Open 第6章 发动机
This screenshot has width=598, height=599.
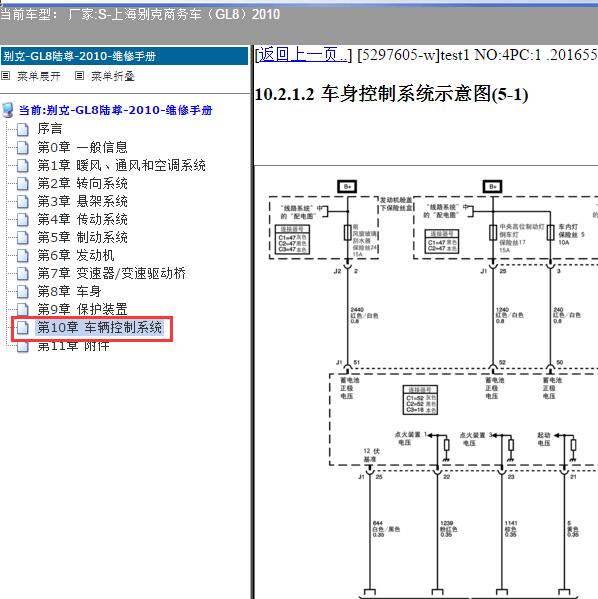click(76, 255)
